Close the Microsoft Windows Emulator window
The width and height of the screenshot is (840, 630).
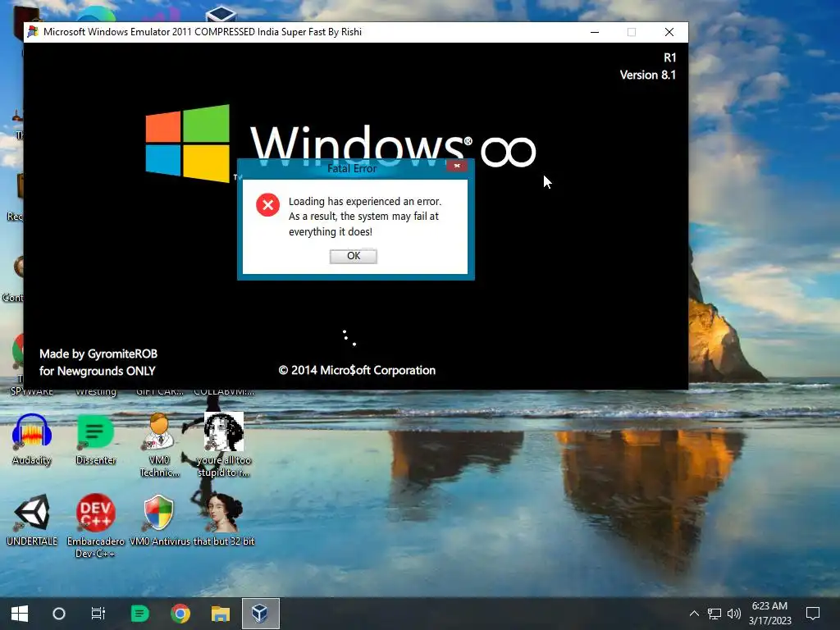tap(669, 32)
